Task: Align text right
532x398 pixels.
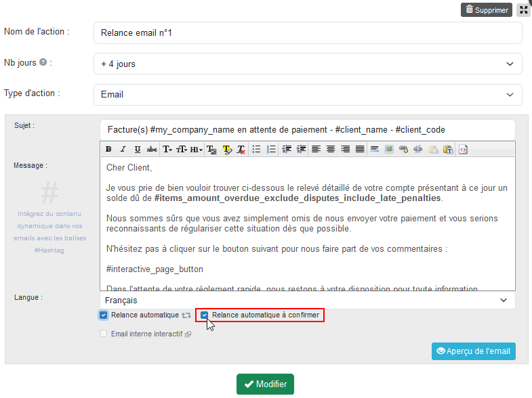Action: (346, 149)
